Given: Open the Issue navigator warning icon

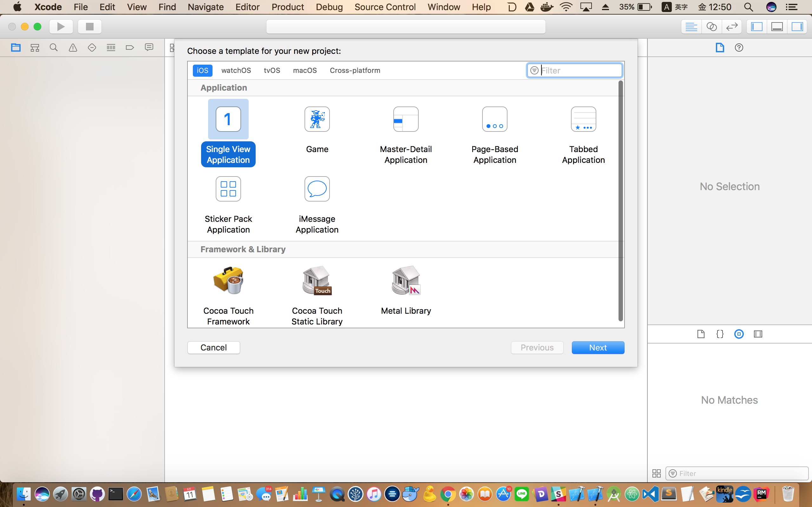Looking at the screenshot, I should pyautogui.click(x=73, y=48).
